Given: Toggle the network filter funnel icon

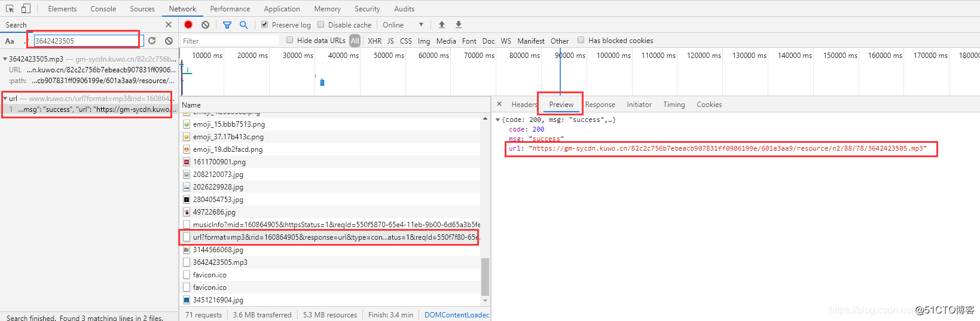Looking at the screenshot, I should (227, 25).
